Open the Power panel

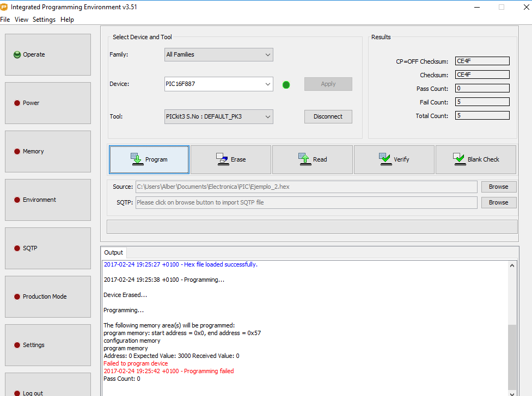(x=48, y=103)
